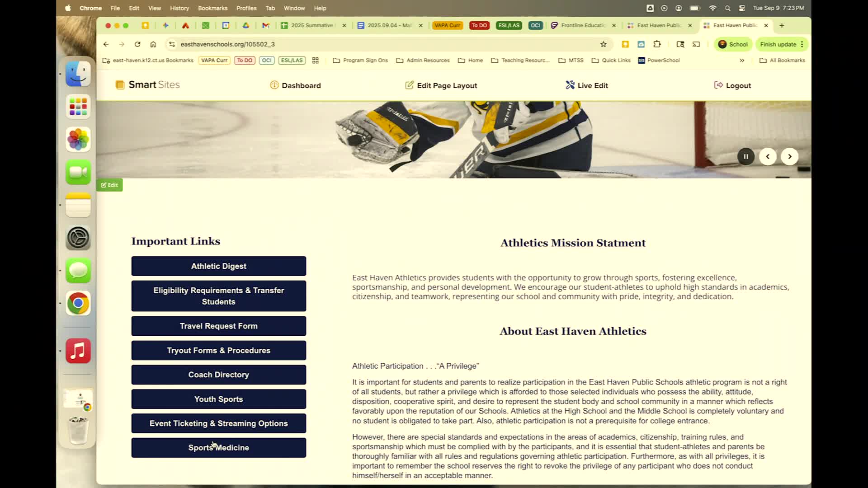Bookmark this page with the star icon
Image resolution: width=868 pixels, height=488 pixels.
(603, 44)
